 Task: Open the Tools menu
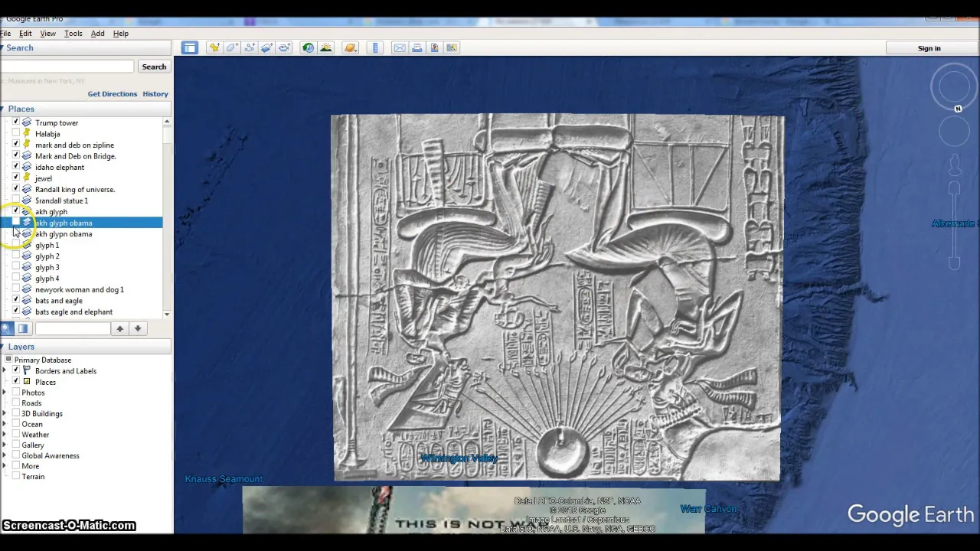(73, 34)
